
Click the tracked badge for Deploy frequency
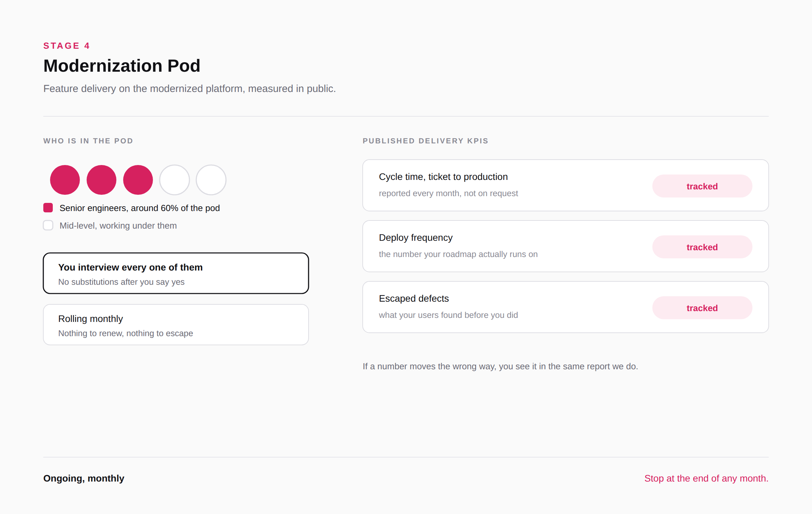pos(702,247)
